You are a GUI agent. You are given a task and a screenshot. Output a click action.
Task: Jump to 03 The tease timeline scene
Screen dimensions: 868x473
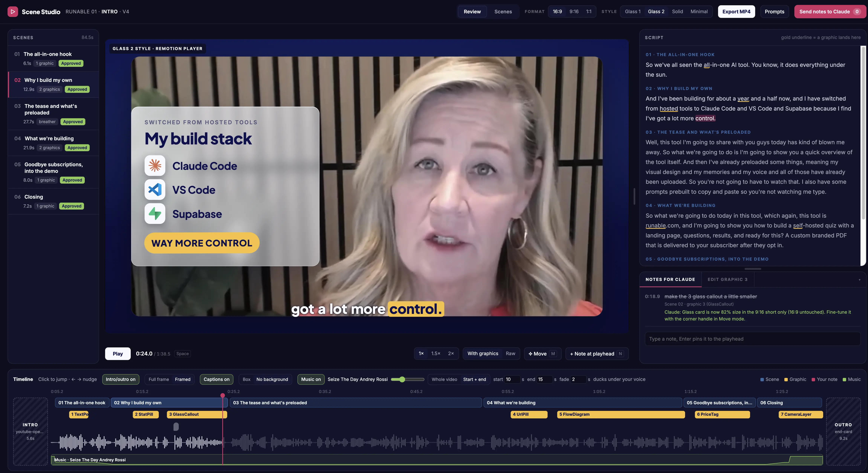click(355, 403)
